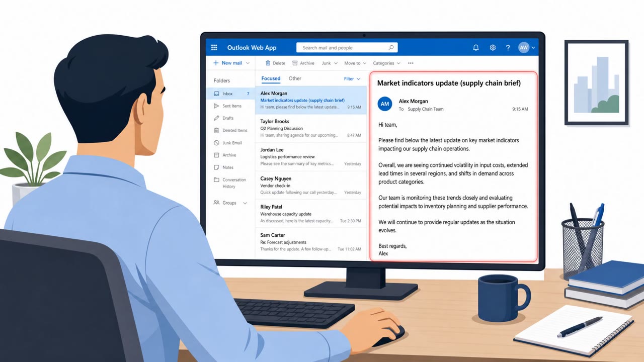644x362 pixels.
Task: Open the Filter dropdown
Action: point(352,79)
